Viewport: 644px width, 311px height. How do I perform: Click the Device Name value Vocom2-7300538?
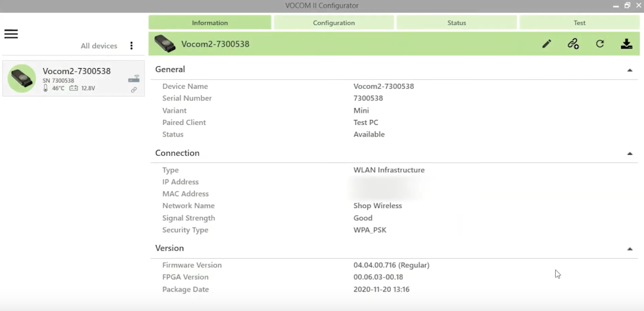pos(383,86)
